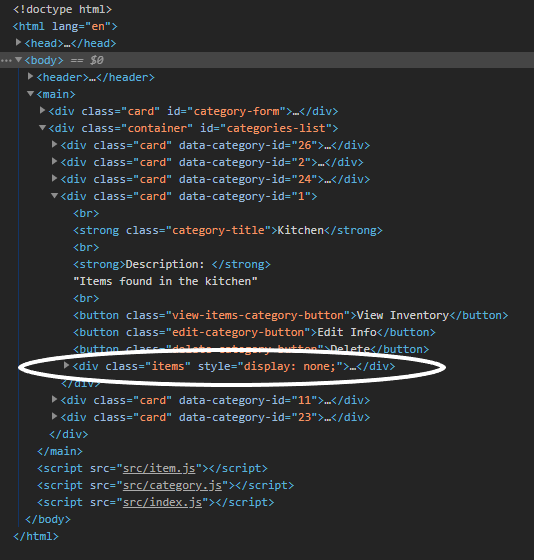Select the display: none style value
This screenshot has width=534, height=560.
click(x=290, y=366)
